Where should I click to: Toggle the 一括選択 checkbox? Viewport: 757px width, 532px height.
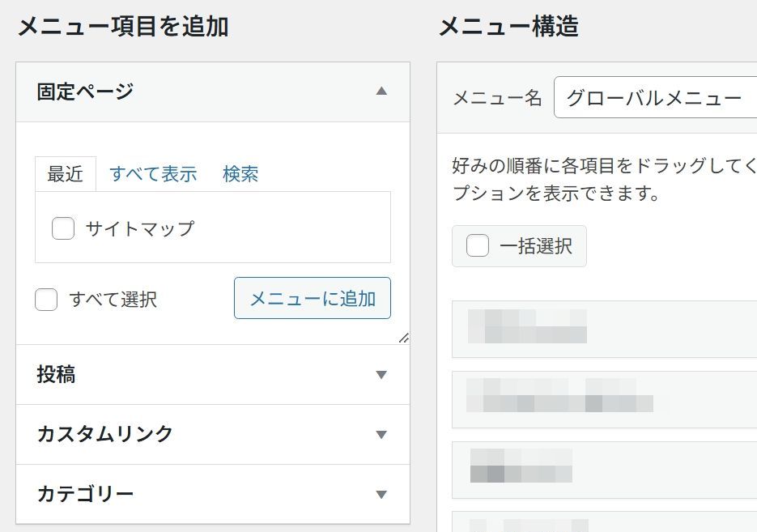point(478,246)
